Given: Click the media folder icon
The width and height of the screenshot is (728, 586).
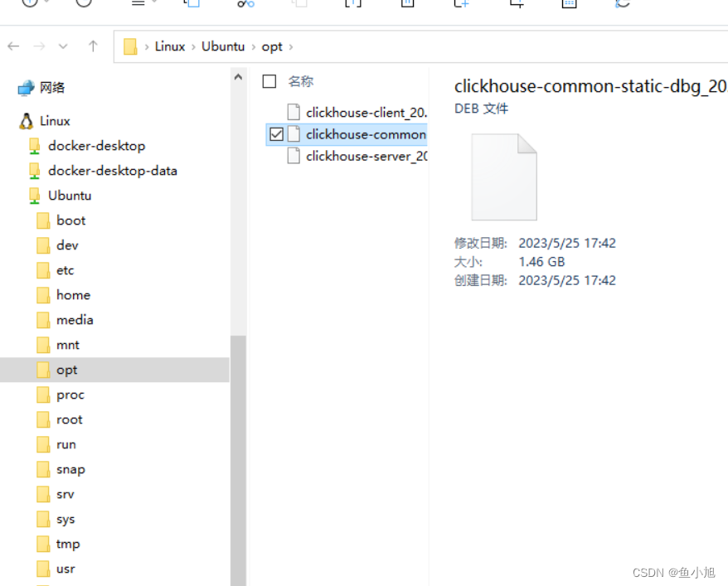Looking at the screenshot, I should (x=43, y=320).
